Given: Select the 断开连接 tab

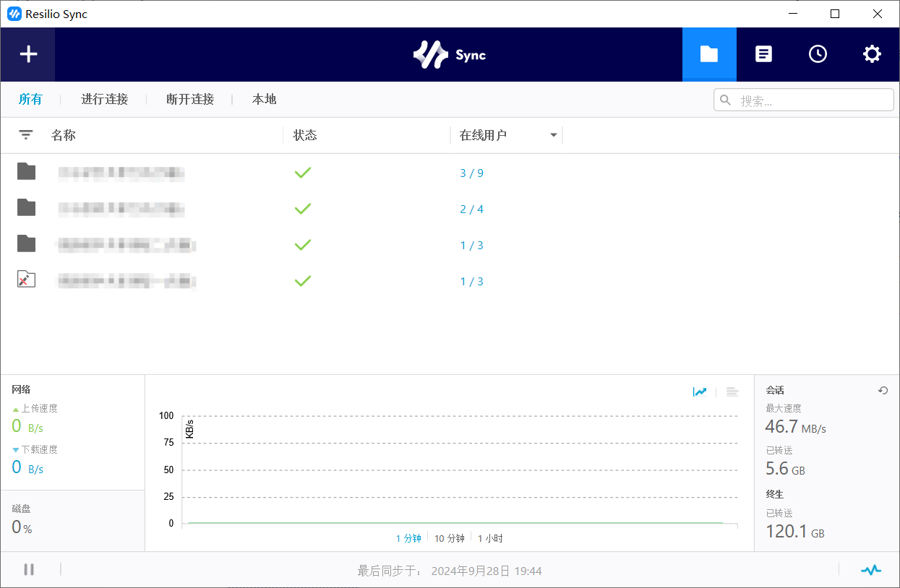Looking at the screenshot, I should point(190,99).
